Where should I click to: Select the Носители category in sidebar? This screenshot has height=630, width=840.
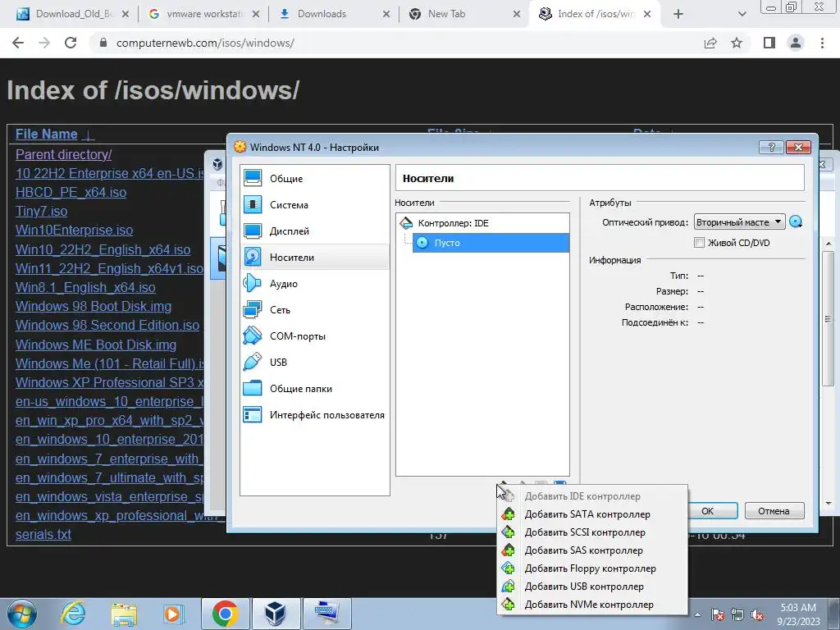point(314,257)
